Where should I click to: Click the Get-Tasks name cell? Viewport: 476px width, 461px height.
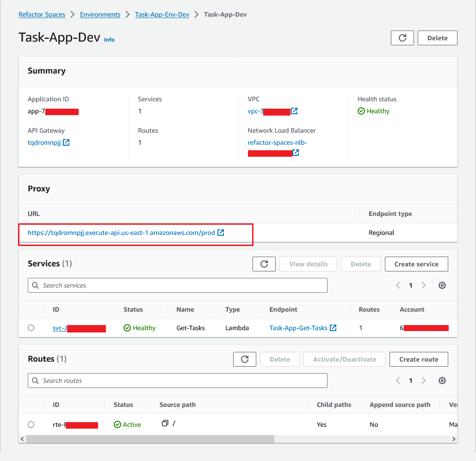click(x=191, y=328)
